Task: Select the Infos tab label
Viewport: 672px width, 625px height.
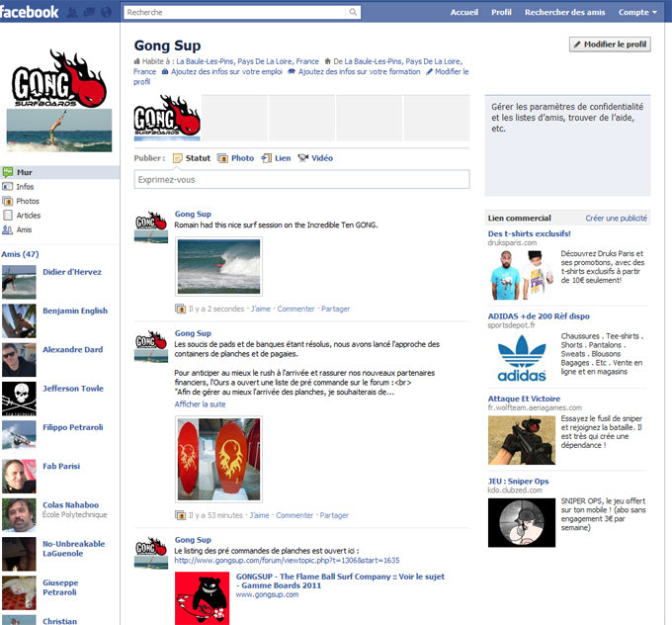Action: (25, 187)
